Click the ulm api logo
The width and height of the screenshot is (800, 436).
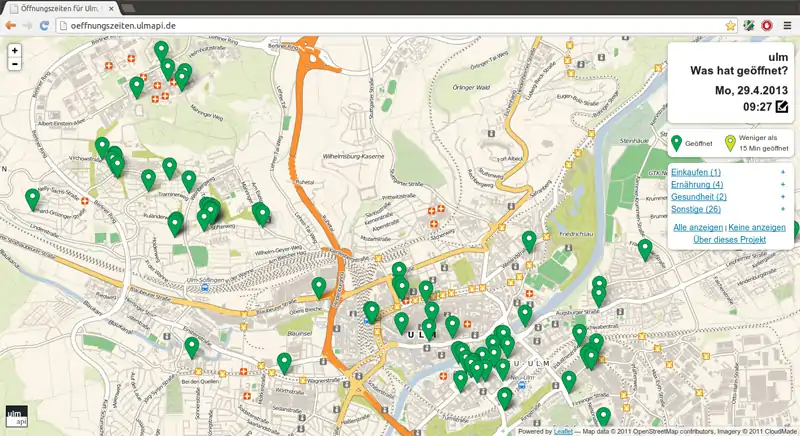click(x=16, y=416)
